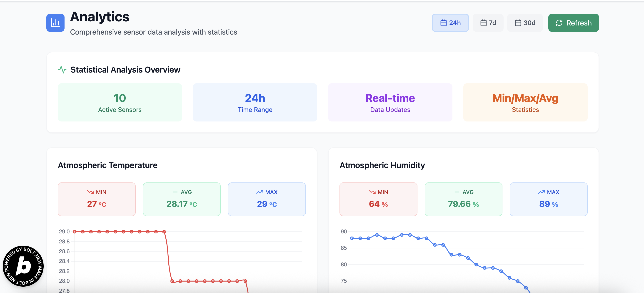Click the pulse icon beside Statistical Analysis Overview

click(x=62, y=70)
